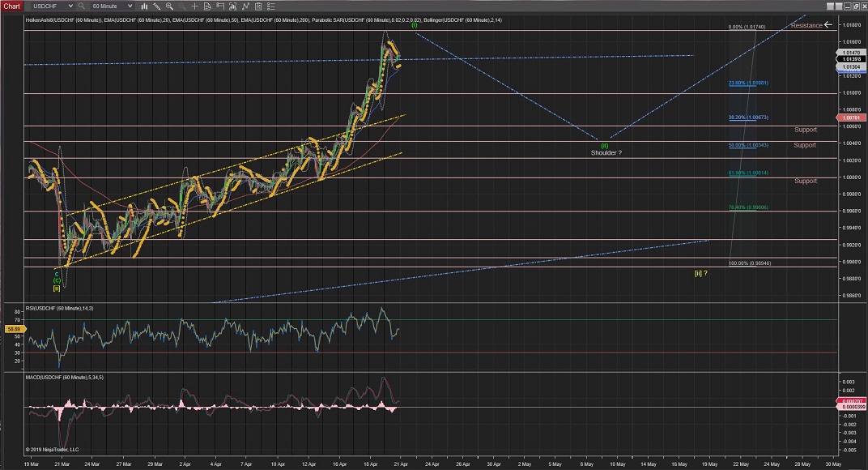Select the Shoulder ? text annotation
Image resolution: width=868 pixels, height=470 pixels.
[606, 153]
